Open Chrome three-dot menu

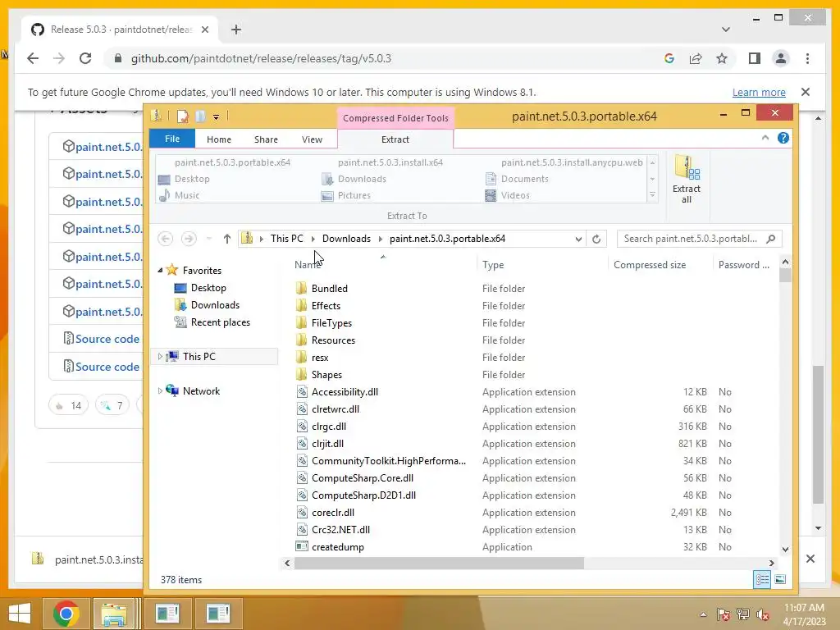pos(807,58)
